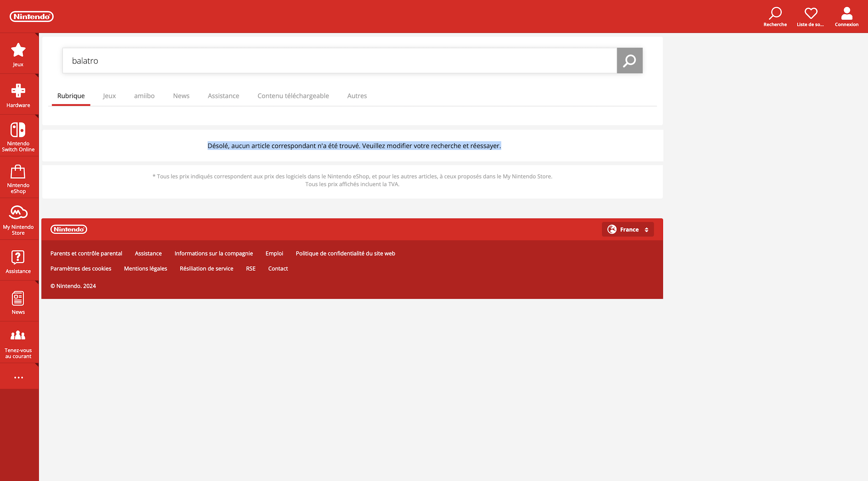Open the France country selector dropdown
This screenshot has width=868, height=481.
pos(627,229)
